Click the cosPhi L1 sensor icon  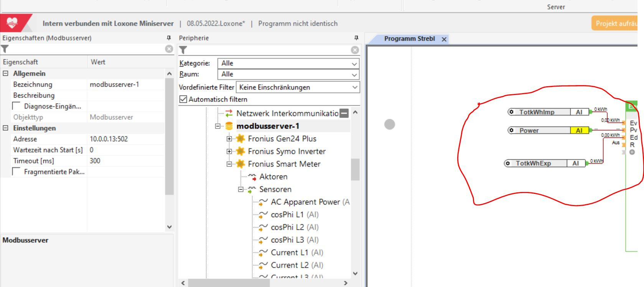(263, 215)
